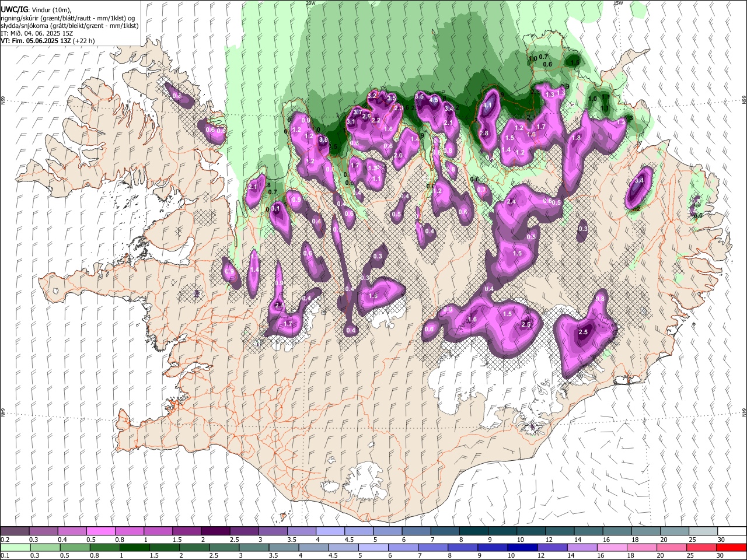This screenshot has width=747, height=560.
Task: Click the bottom-row legend swatch labeled 0.5
Action: click(75, 547)
